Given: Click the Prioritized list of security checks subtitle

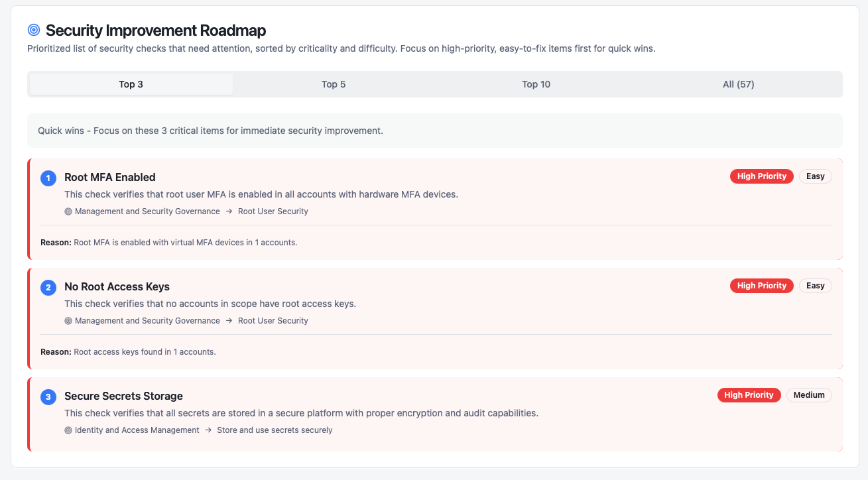Looking at the screenshot, I should (341, 49).
